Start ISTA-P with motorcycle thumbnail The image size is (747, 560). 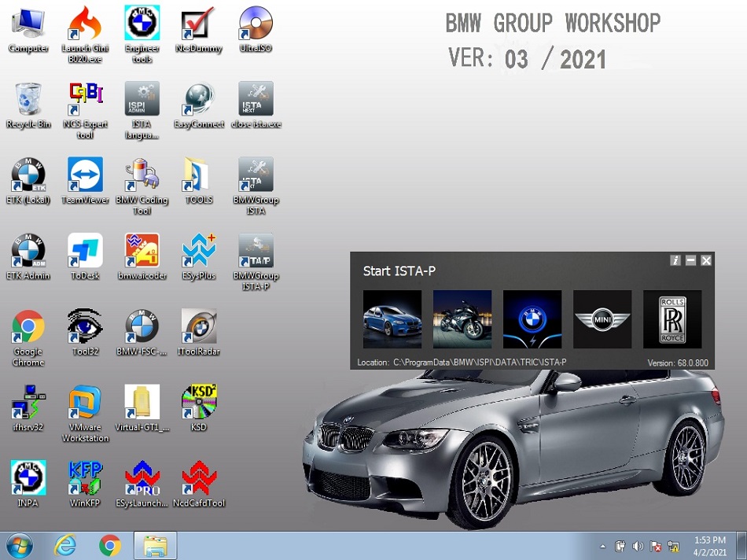point(462,319)
